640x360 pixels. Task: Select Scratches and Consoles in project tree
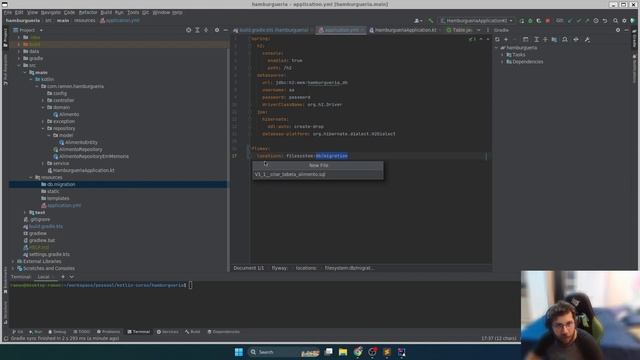tap(49, 269)
